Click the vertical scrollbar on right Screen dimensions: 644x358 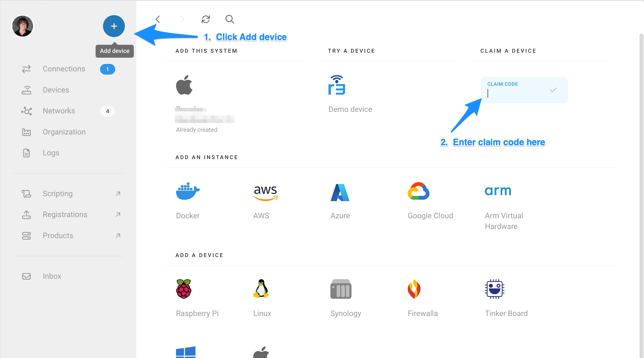click(641, 175)
